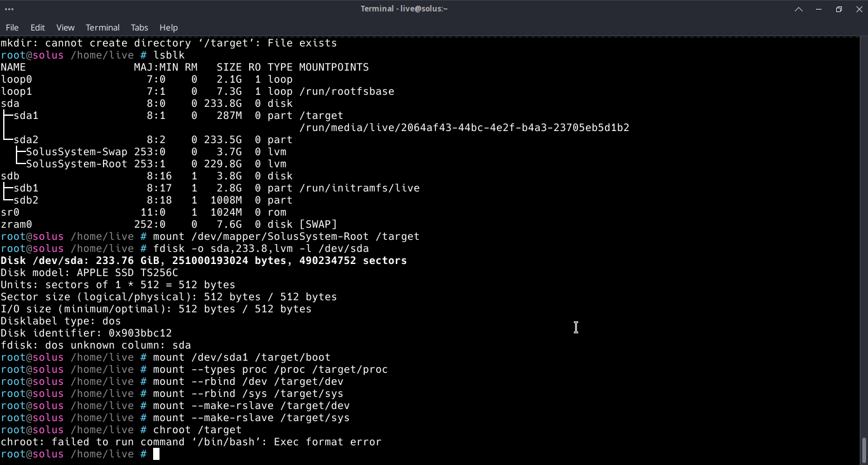Open the Help menu

point(168,27)
